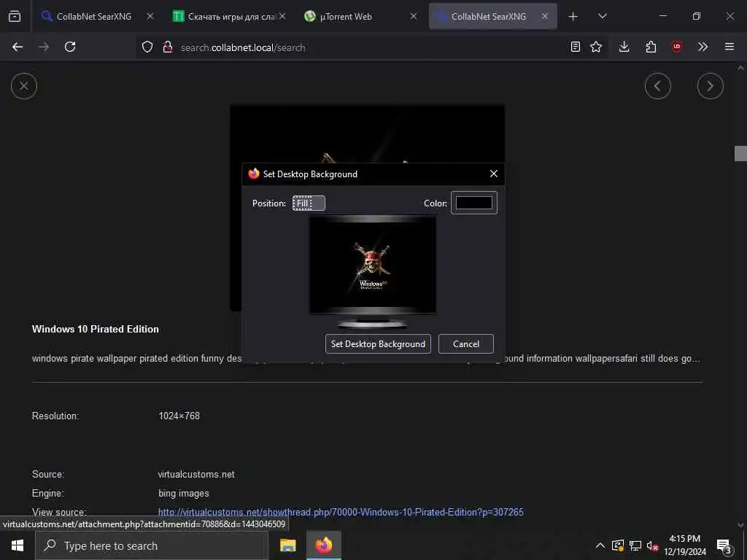The height and width of the screenshot is (560, 747).
Task: Click the page vertical scrollbar thumb
Action: coord(740,154)
